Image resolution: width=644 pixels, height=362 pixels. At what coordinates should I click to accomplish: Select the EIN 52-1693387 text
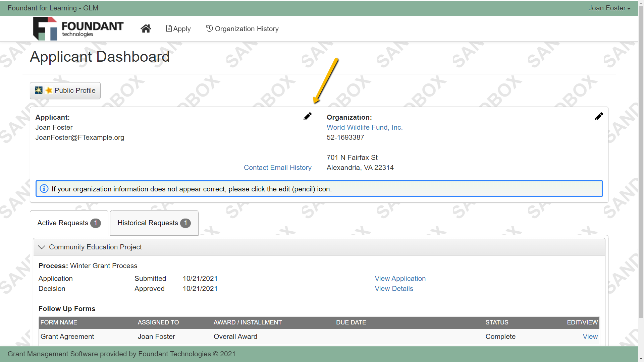pos(345,137)
